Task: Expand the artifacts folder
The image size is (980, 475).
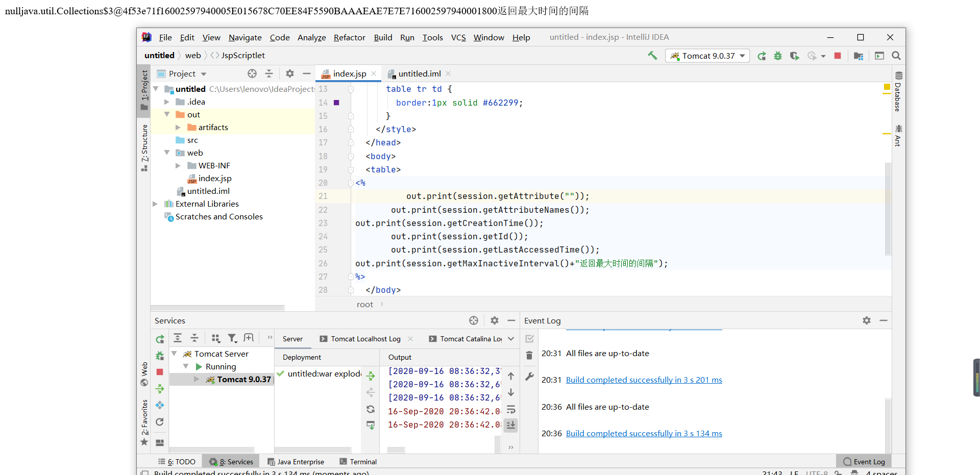Action: point(178,127)
